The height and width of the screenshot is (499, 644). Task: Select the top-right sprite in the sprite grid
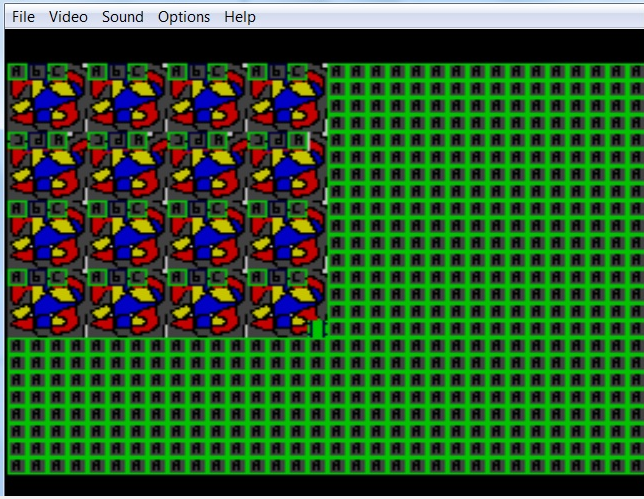click(x=286, y=97)
